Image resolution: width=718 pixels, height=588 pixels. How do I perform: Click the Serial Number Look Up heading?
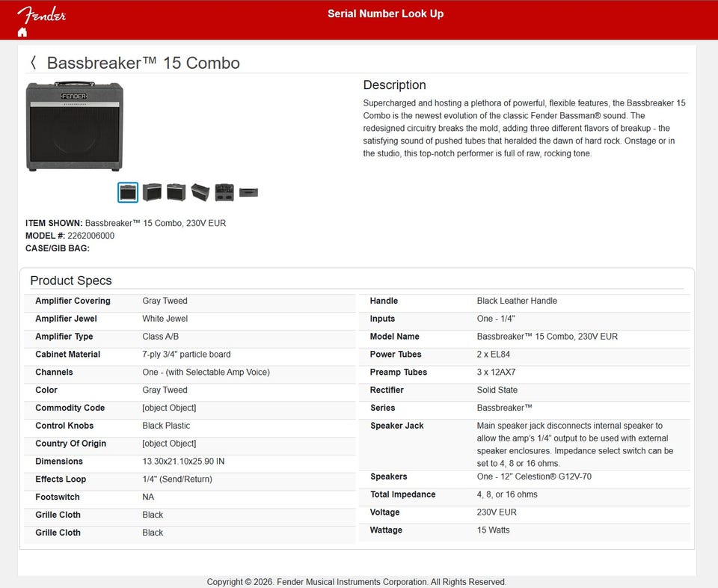tap(386, 13)
